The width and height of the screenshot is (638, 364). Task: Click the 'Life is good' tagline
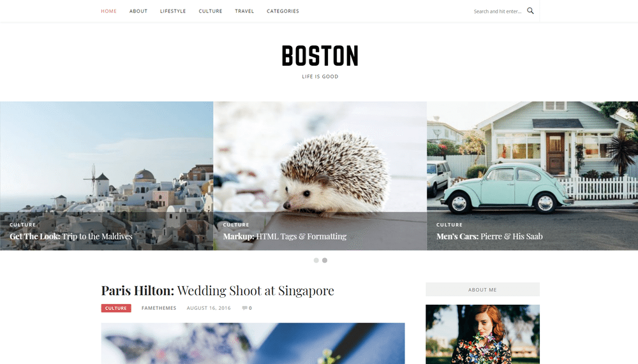(320, 76)
